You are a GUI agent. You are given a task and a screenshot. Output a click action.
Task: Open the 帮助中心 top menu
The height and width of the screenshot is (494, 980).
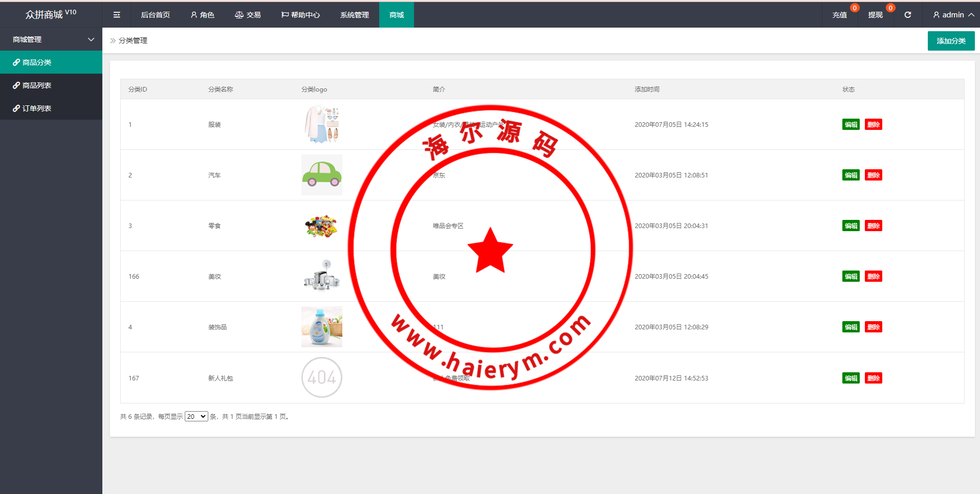click(x=300, y=15)
